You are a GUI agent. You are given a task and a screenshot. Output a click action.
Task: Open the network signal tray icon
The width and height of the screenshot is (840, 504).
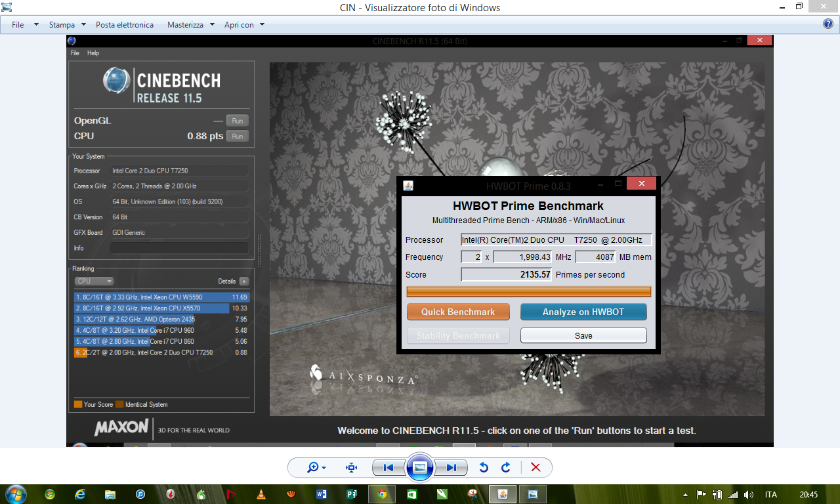pyautogui.click(x=734, y=495)
